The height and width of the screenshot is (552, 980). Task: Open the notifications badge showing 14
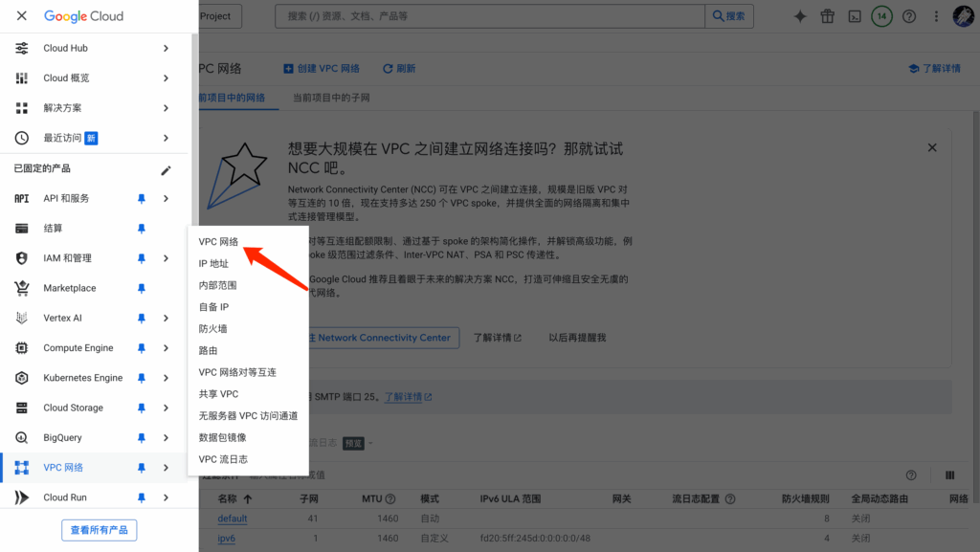tap(881, 16)
